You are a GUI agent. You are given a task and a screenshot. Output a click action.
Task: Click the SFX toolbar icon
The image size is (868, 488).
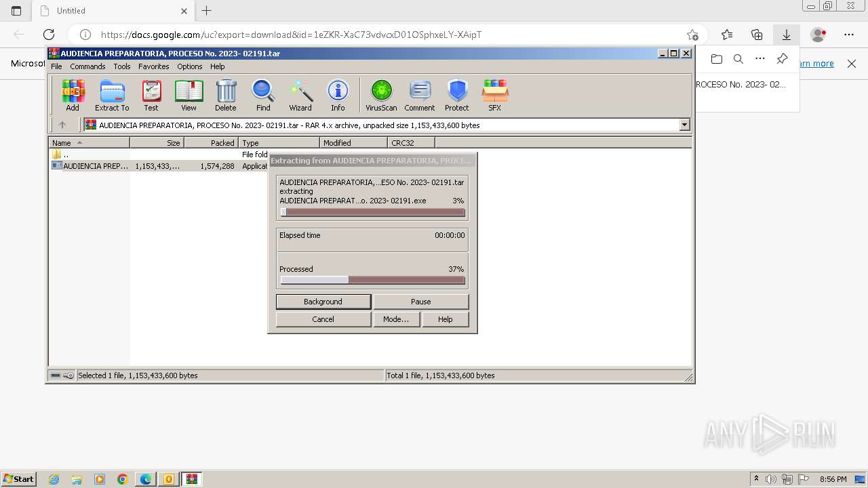[x=495, y=95]
